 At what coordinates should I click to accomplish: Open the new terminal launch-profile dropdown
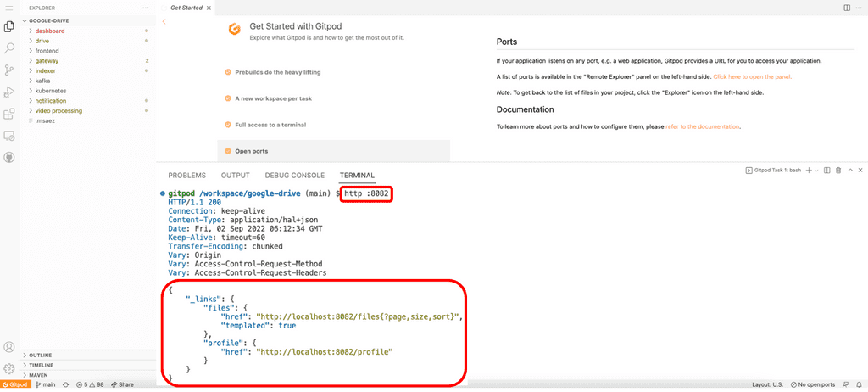tap(816, 171)
